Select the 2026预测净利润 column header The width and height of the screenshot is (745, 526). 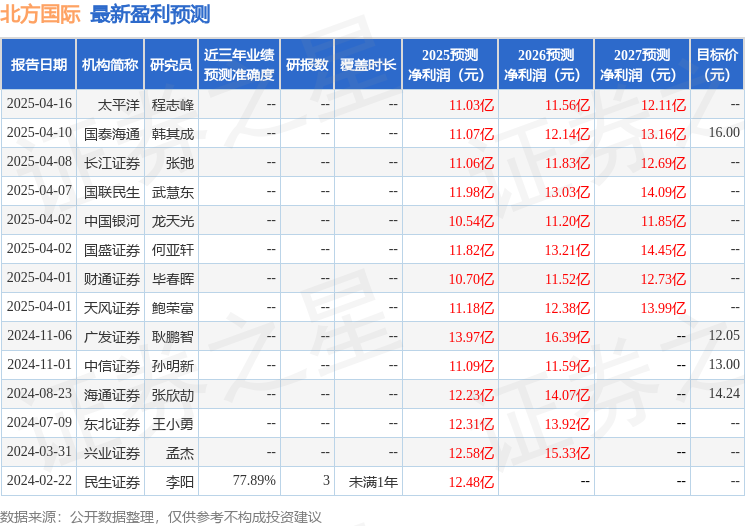click(546, 65)
